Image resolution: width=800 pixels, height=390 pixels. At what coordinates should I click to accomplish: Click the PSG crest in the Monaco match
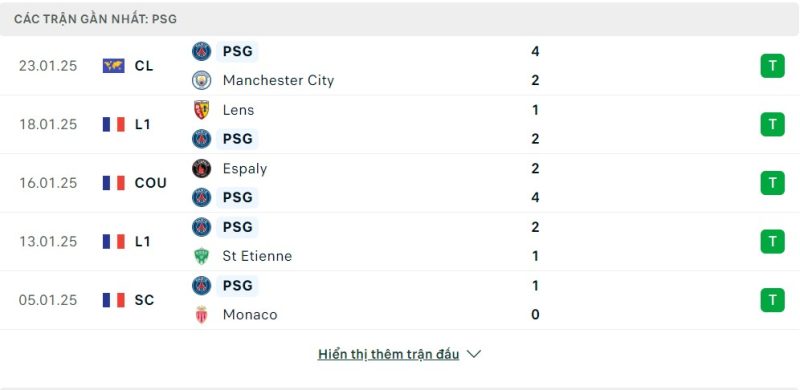[x=202, y=285]
